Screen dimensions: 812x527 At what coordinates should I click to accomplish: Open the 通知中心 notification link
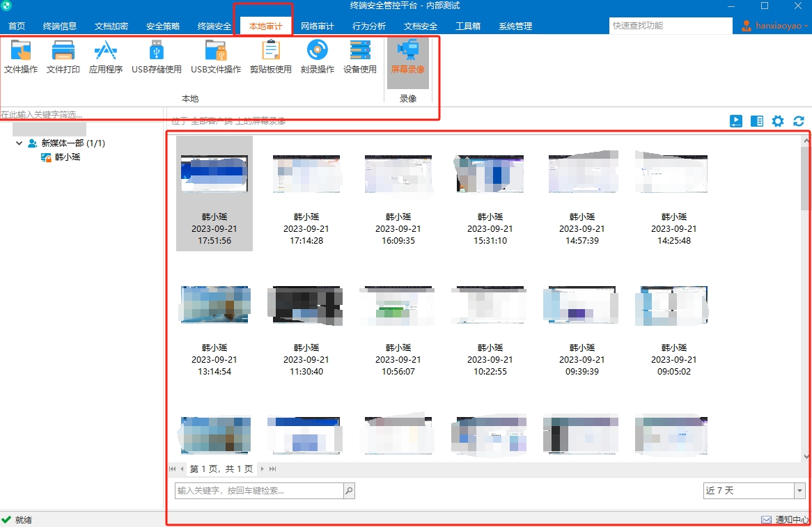(x=791, y=520)
